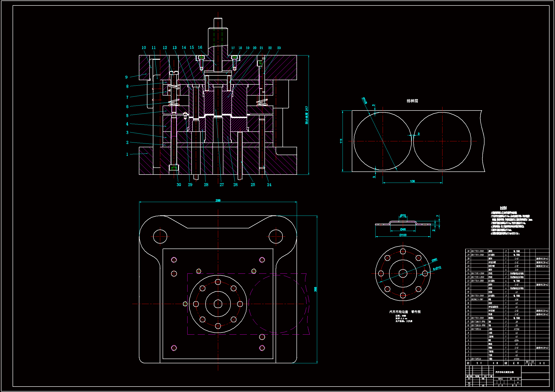This screenshot has width=555, height=392.
Task: Click the drawing name in title block
Action: [x=504, y=372]
